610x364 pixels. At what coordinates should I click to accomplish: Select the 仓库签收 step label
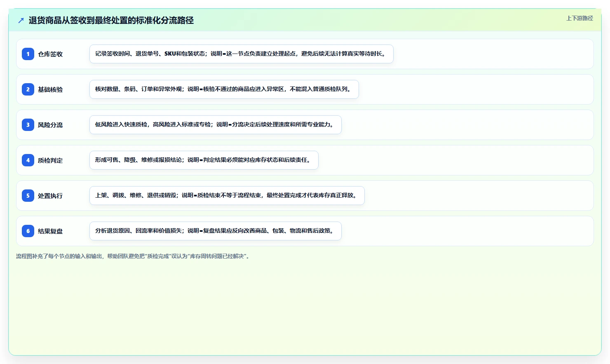(x=50, y=54)
